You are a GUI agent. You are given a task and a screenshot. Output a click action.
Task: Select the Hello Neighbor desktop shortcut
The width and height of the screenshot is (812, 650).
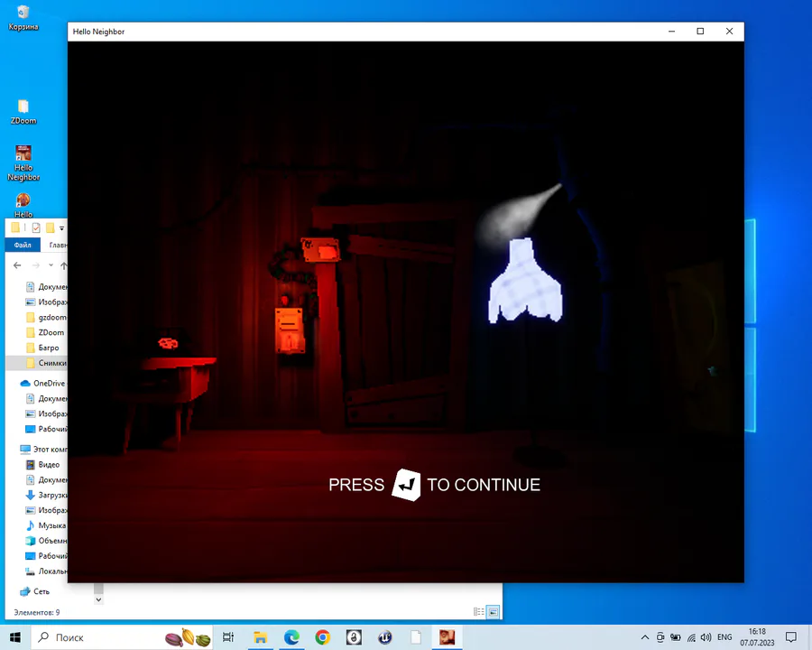23,162
